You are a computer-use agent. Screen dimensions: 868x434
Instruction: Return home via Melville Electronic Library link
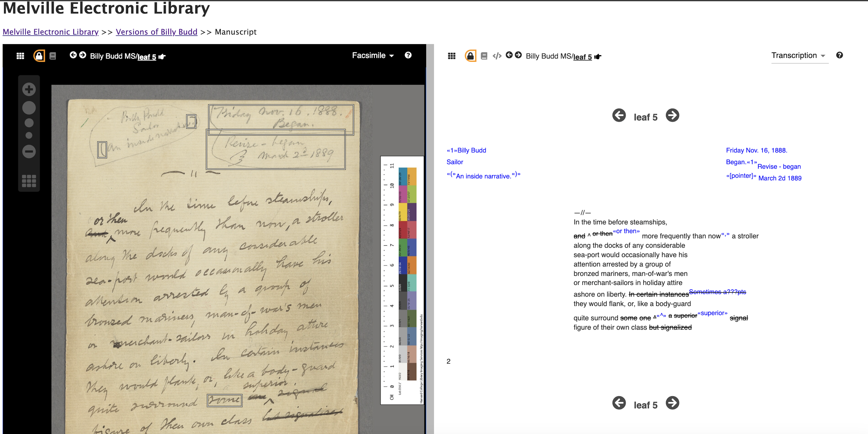click(x=50, y=32)
